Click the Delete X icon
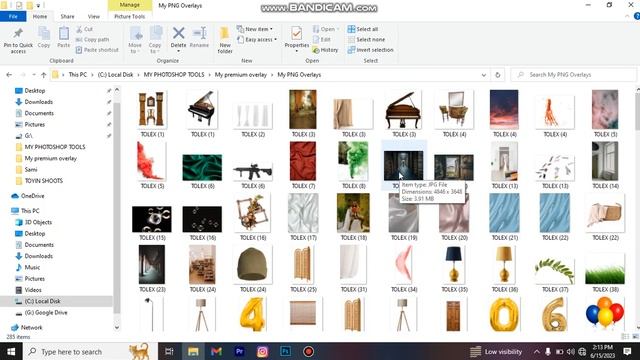Image resolution: width=640 pixels, height=360 pixels. pos(178,33)
